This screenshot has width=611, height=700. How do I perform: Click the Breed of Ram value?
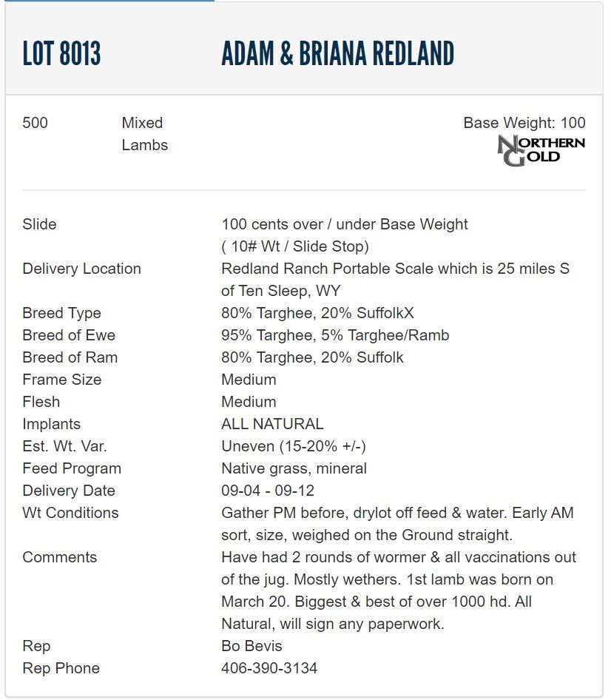312,357
